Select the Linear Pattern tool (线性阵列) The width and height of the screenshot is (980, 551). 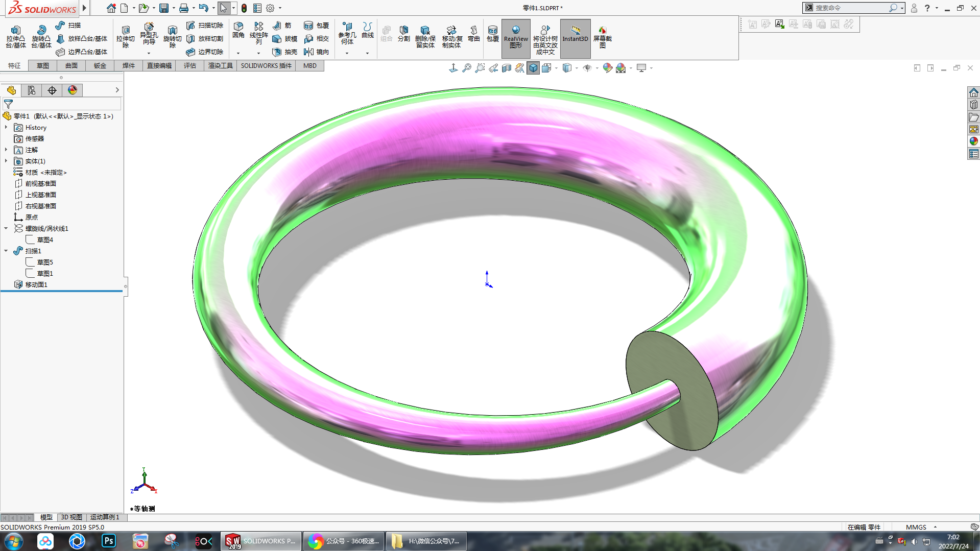259,33
